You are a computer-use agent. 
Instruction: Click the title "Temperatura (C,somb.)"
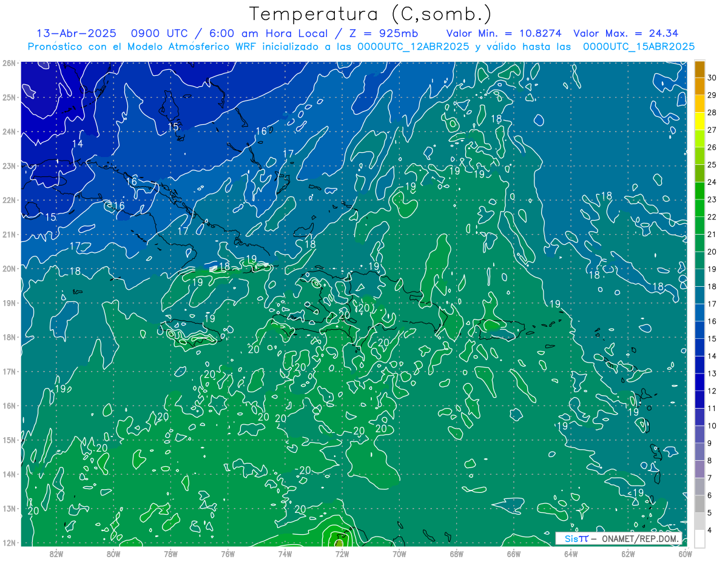pos(371,13)
